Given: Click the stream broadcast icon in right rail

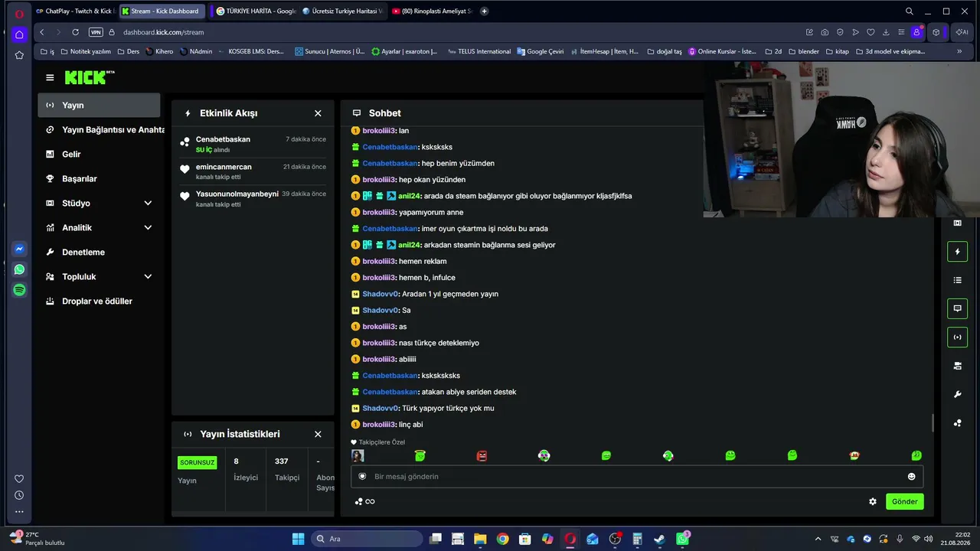Looking at the screenshot, I should point(957,337).
